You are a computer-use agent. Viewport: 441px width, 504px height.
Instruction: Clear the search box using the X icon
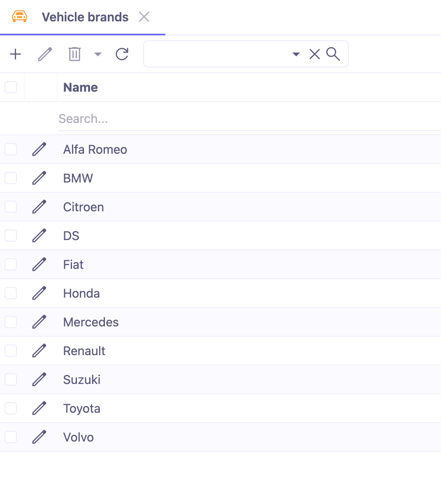coord(314,54)
